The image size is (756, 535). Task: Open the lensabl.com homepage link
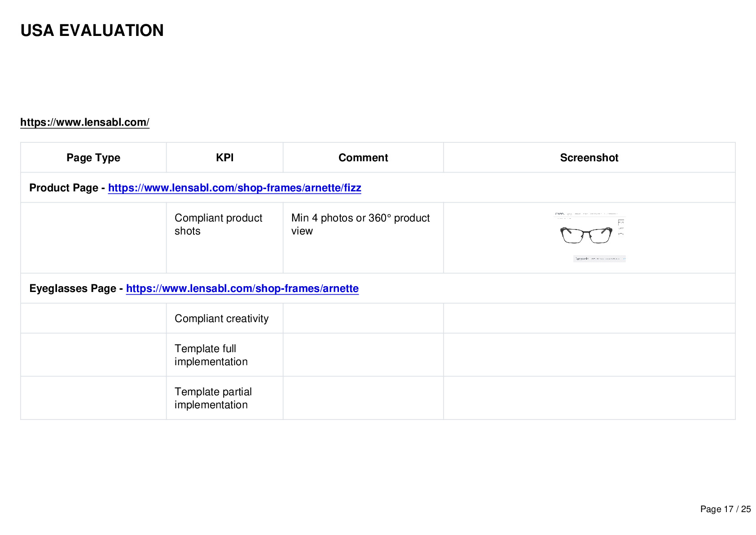[85, 122]
